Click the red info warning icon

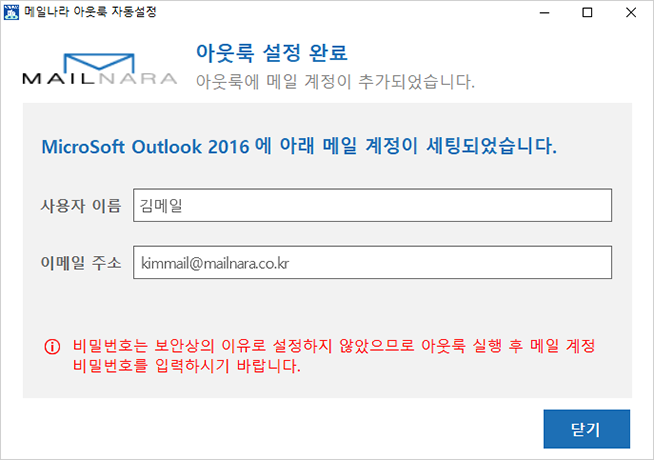[52, 346]
